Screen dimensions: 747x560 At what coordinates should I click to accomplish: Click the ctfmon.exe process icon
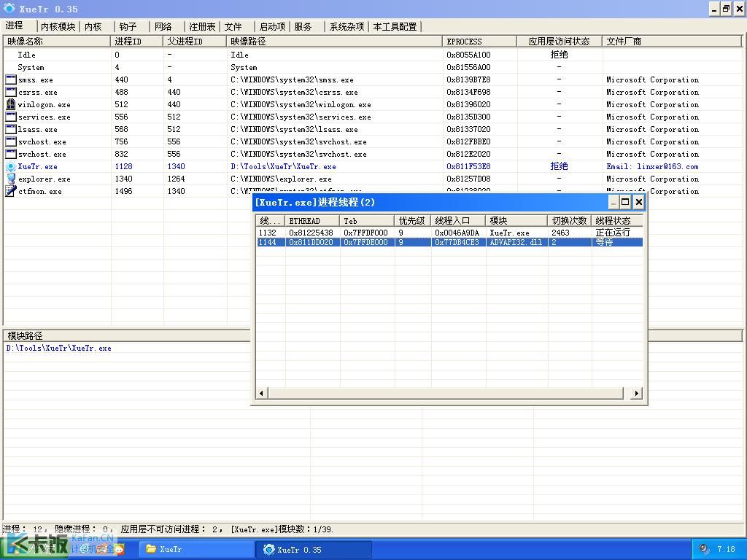point(10,191)
